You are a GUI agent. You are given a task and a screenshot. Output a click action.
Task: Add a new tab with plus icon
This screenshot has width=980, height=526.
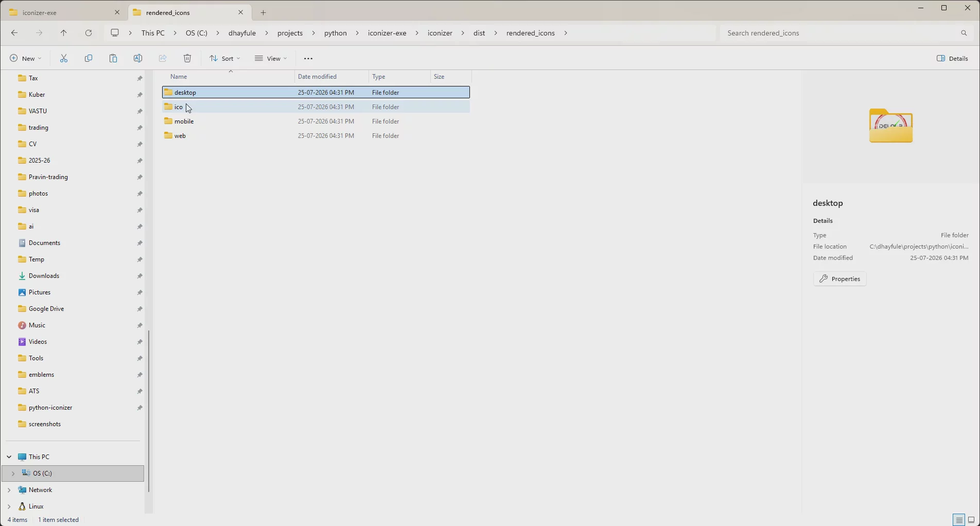pyautogui.click(x=264, y=12)
